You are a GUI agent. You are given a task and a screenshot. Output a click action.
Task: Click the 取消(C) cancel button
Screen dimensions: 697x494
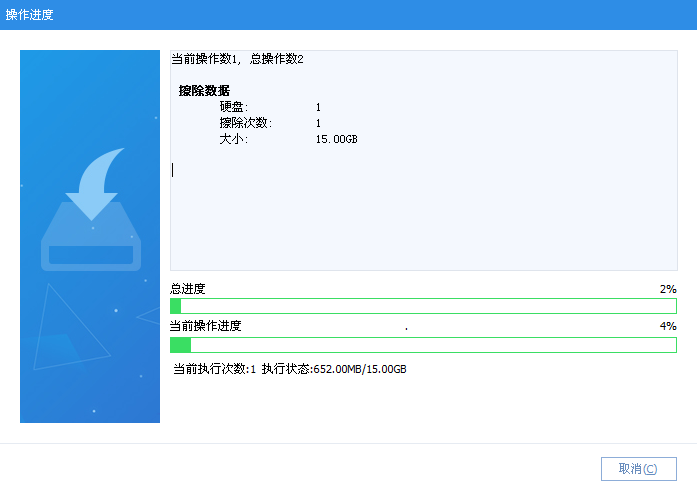(639, 469)
